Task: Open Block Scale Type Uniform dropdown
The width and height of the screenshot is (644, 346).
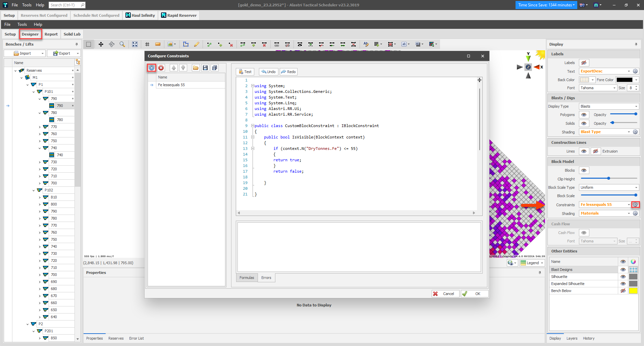Action: pyautogui.click(x=609, y=187)
